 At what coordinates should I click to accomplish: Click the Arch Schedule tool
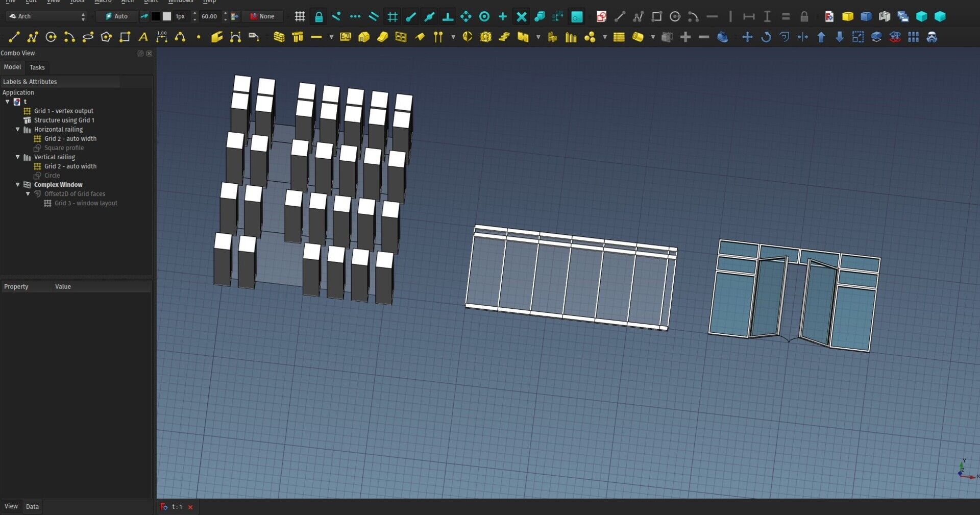pos(619,37)
